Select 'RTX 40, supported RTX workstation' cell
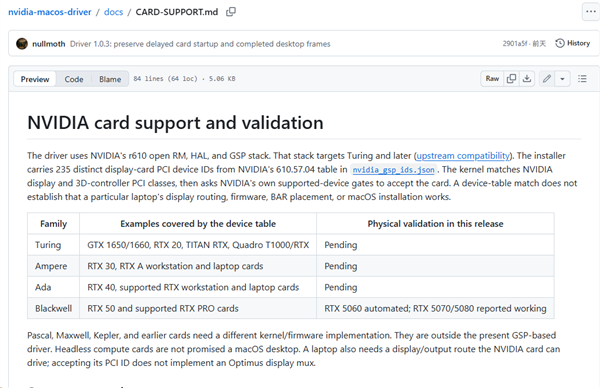 pyautogui.click(x=198, y=287)
